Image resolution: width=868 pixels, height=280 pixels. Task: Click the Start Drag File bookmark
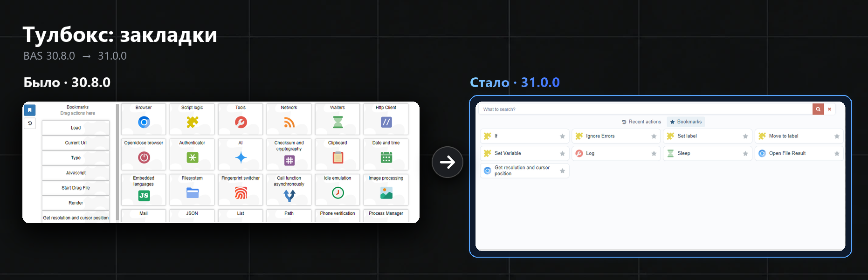pos(76,188)
